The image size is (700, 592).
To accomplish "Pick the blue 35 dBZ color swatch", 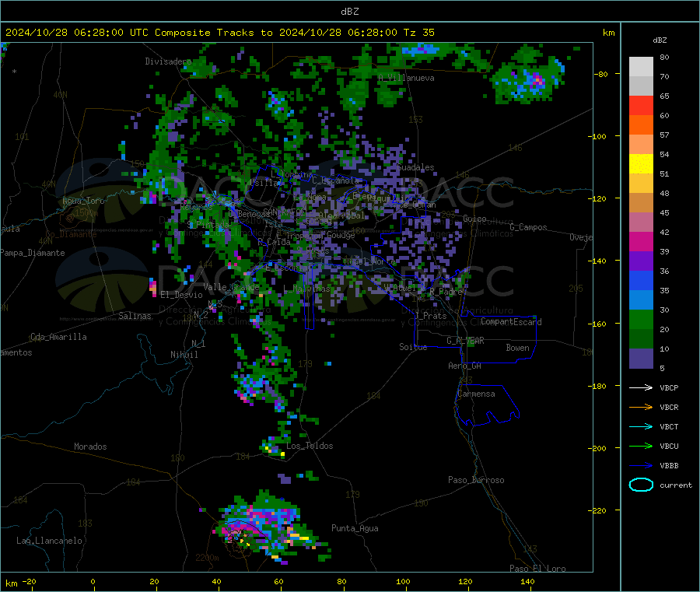I will [x=641, y=280].
